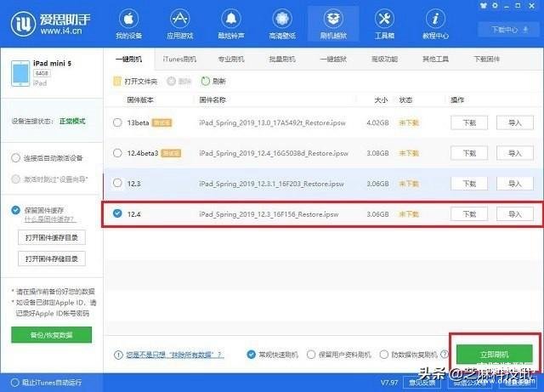Click the 4.02GB size cell
The width and height of the screenshot is (544, 392).
click(377, 122)
